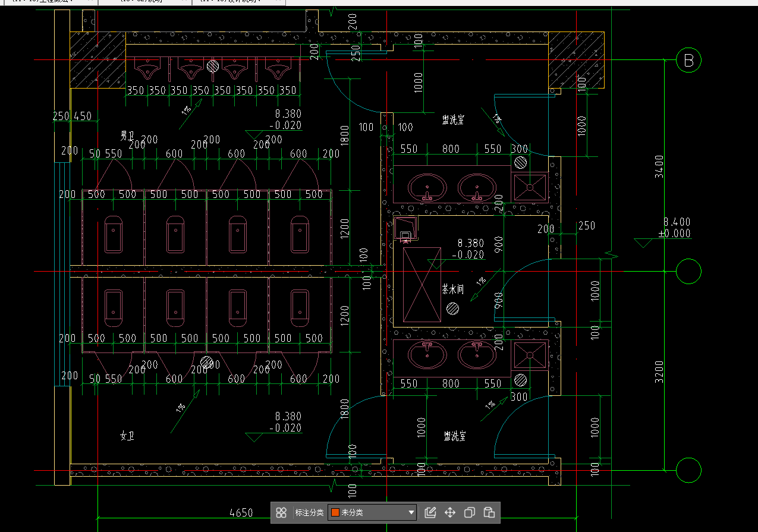Select the axis bubble labeled B
The height and width of the screenshot is (532, 758).
coord(689,60)
